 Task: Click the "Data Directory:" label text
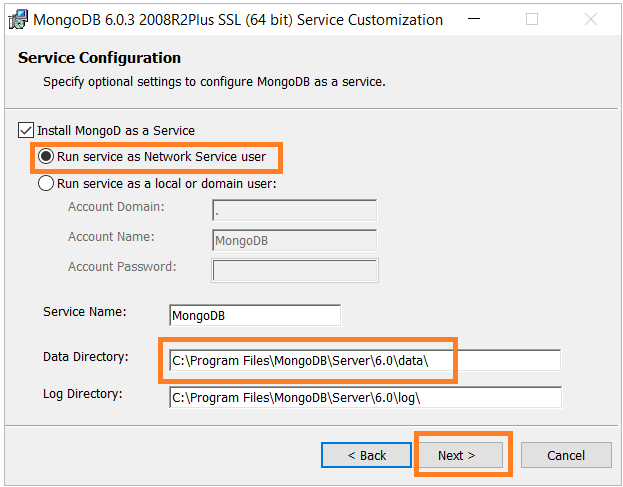[86, 357]
